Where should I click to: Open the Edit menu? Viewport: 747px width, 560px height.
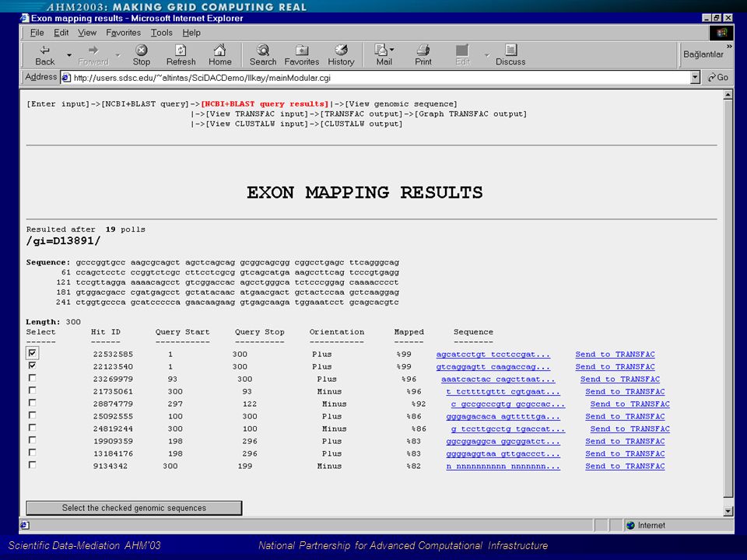[61, 33]
